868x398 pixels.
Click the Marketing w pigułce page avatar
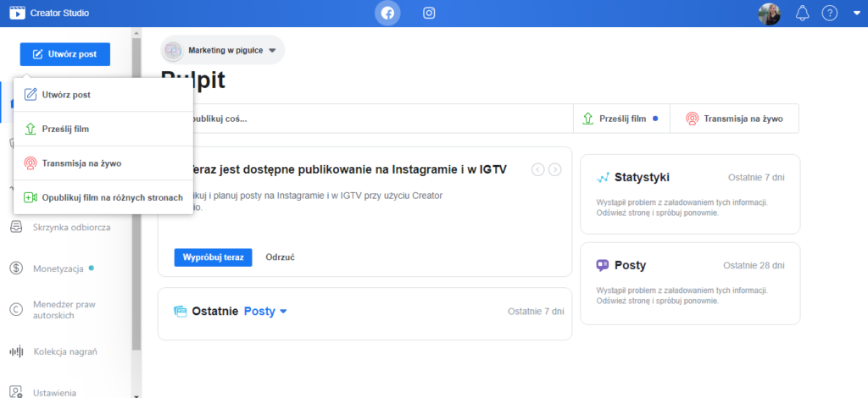pyautogui.click(x=173, y=50)
